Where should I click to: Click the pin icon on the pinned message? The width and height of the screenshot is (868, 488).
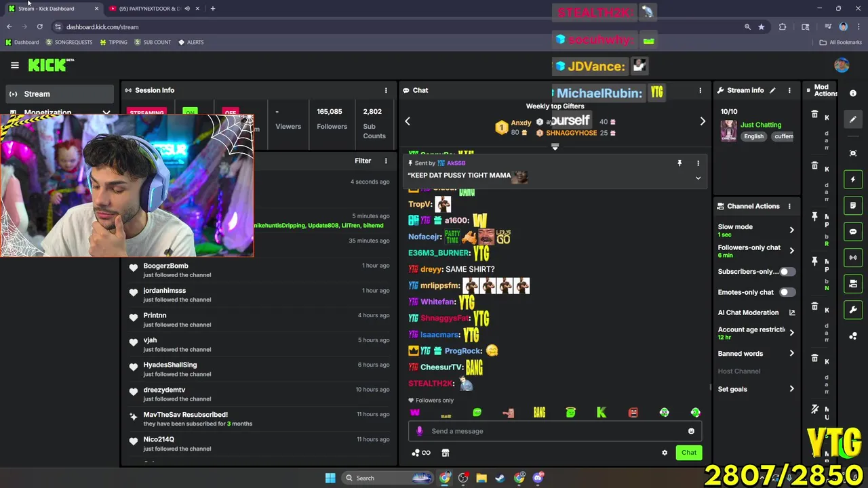point(679,163)
